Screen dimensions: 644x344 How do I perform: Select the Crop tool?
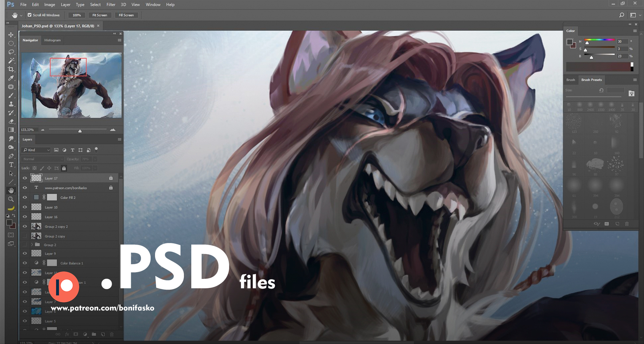pyautogui.click(x=11, y=69)
